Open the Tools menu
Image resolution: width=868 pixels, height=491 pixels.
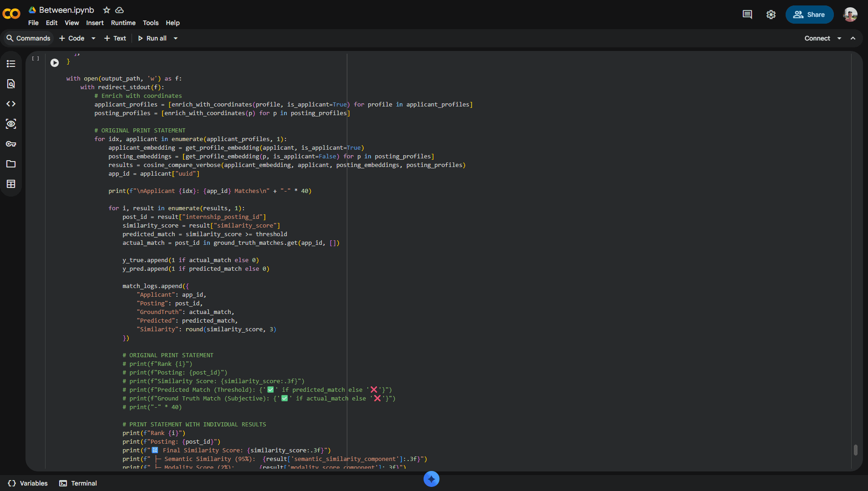150,23
